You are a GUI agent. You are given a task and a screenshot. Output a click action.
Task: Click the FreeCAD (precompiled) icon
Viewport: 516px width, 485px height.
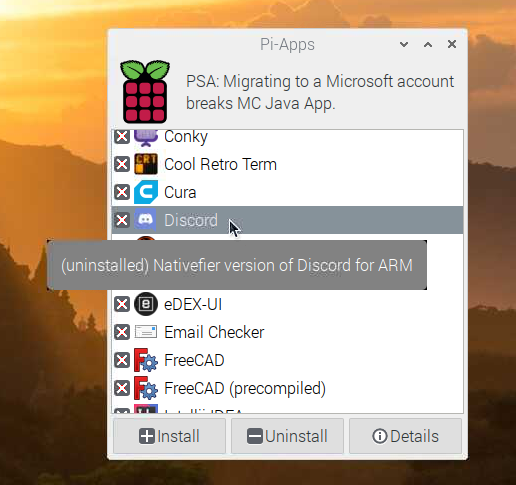[146, 388]
